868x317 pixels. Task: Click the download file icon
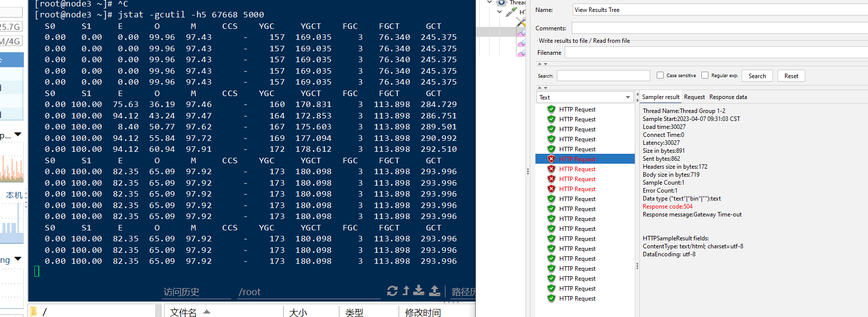pyautogui.click(x=419, y=291)
